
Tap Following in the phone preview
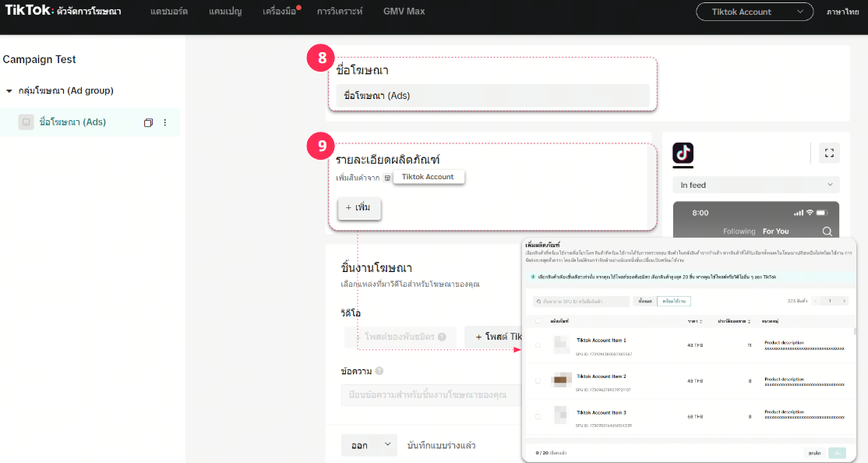pyautogui.click(x=739, y=231)
